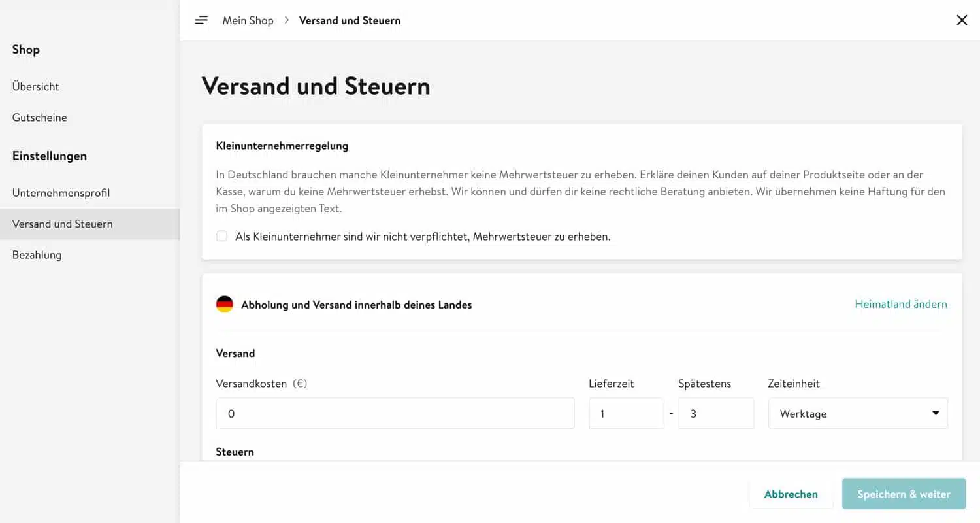
Task: Click the Versandkosten input field
Action: (395, 413)
